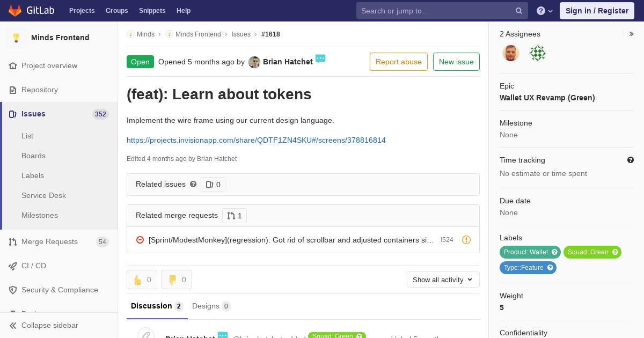Click the orange pipeline warning icon

click(466, 240)
